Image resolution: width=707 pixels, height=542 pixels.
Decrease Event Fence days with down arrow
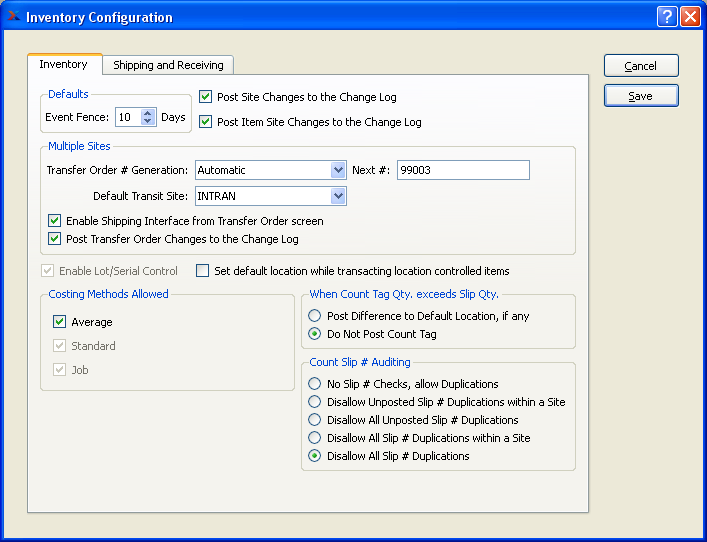(148, 122)
